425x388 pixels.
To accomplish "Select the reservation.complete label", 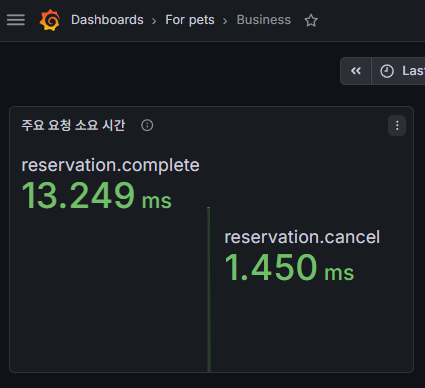I will tap(110, 165).
